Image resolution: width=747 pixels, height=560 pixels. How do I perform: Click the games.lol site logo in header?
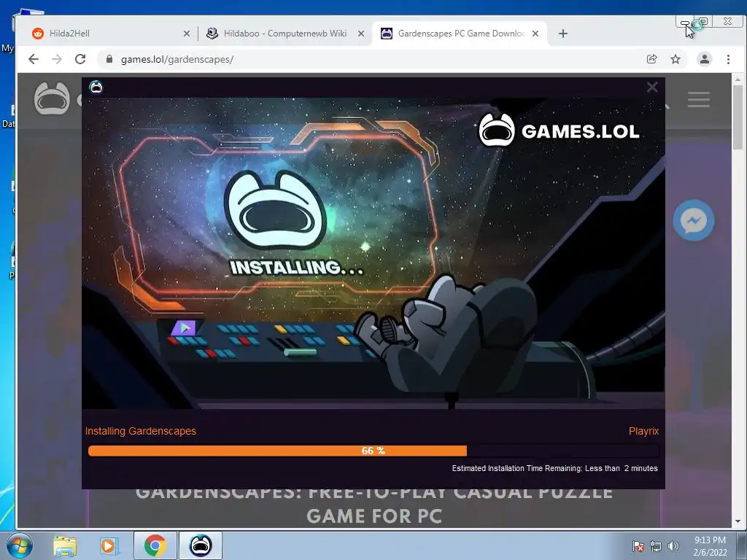coord(52,98)
